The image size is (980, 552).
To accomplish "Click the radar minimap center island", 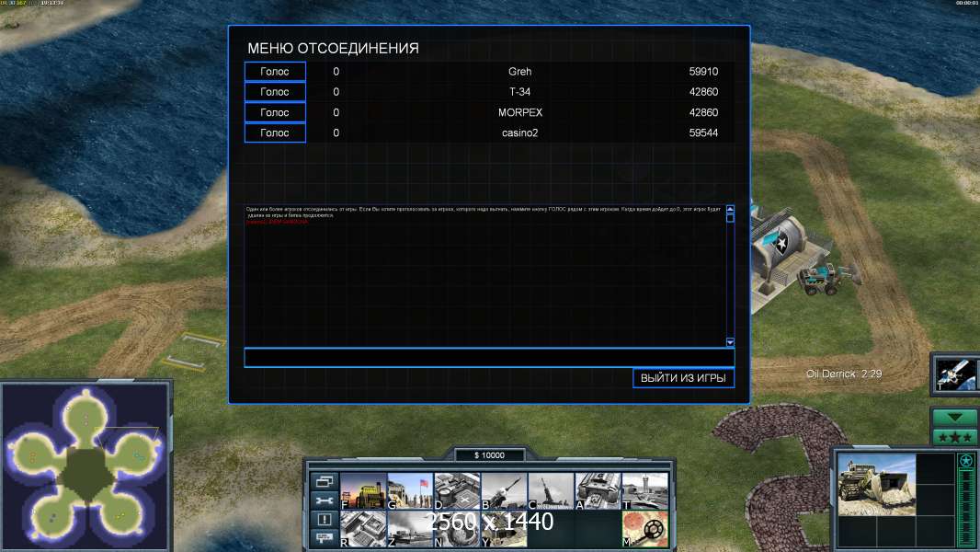I will click(85, 472).
